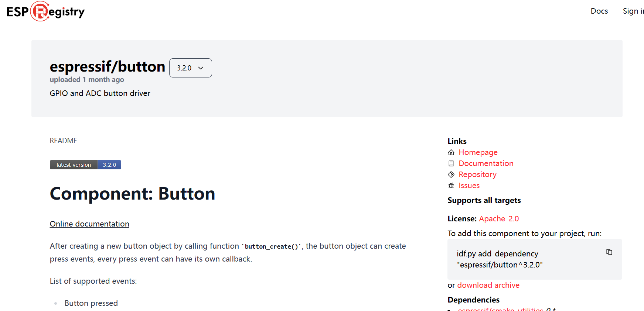Click the ESP Registry logo
Screen dimensions: 644x311
coord(45,11)
